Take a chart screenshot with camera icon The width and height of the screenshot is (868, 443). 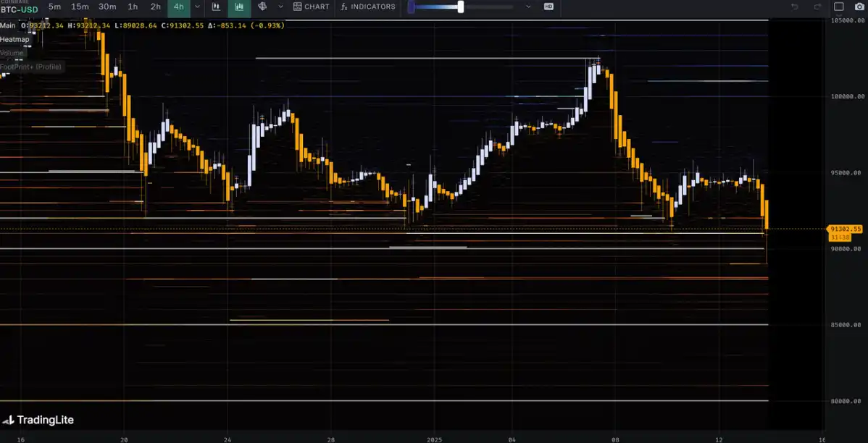[858, 7]
